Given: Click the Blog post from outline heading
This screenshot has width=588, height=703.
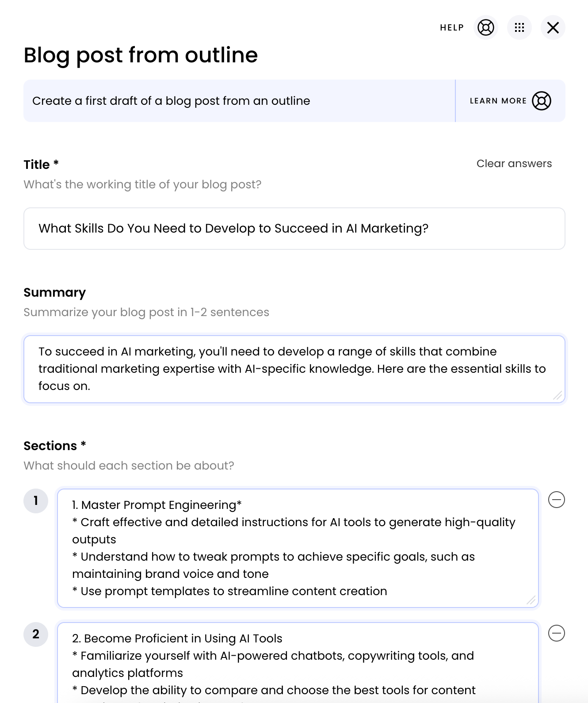Looking at the screenshot, I should click(141, 55).
